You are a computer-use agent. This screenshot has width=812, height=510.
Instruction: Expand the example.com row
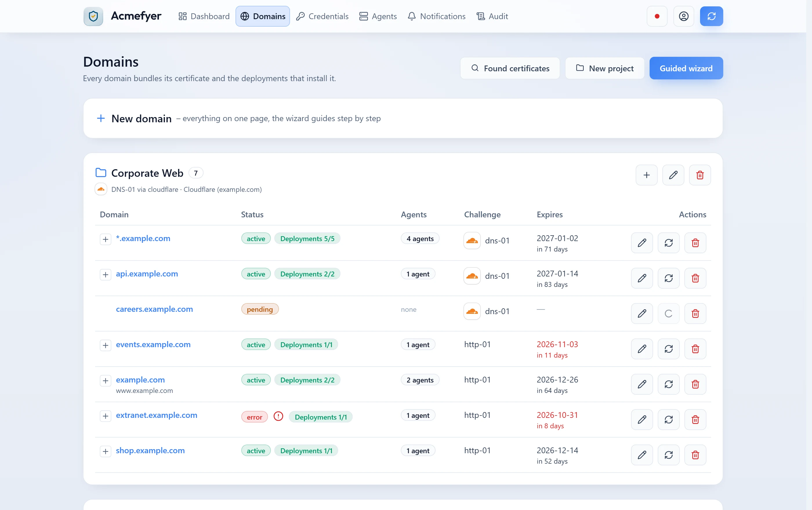click(106, 381)
